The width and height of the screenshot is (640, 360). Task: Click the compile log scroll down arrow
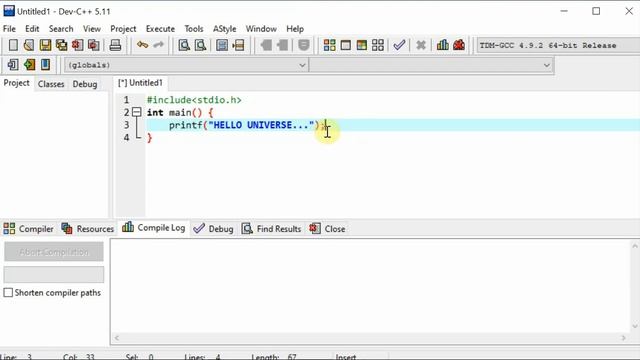tap(634, 326)
